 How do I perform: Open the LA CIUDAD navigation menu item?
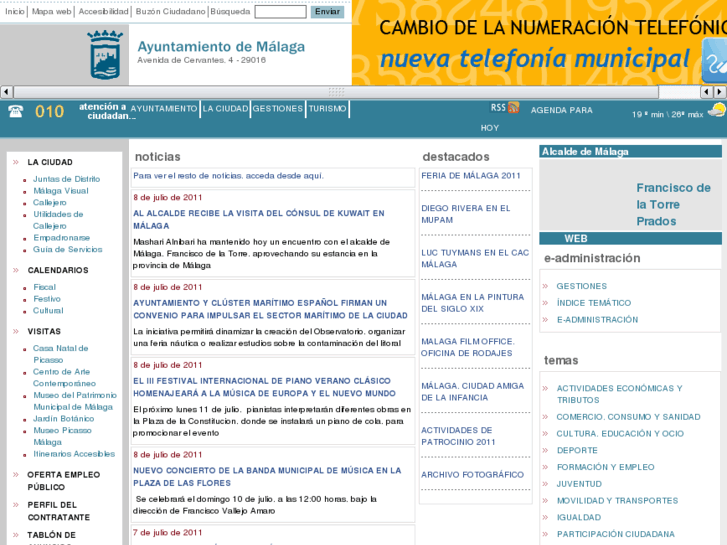pyautogui.click(x=225, y=109)
